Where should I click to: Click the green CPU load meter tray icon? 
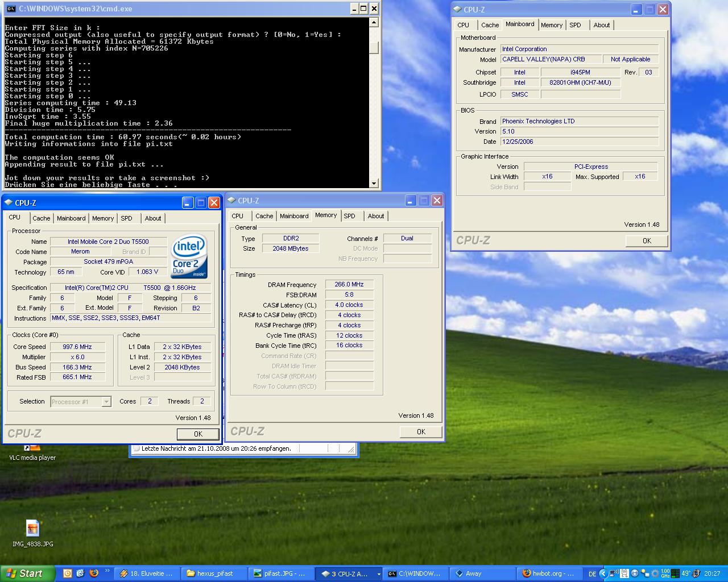tap(675, 573)
